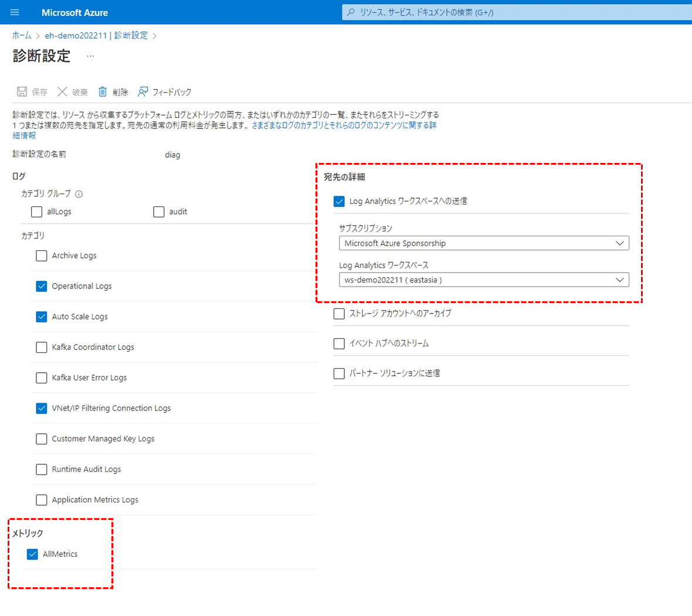Uncheck the AllMetrics checkbox
Screen dimensions: 692x616
pos(32,554)
